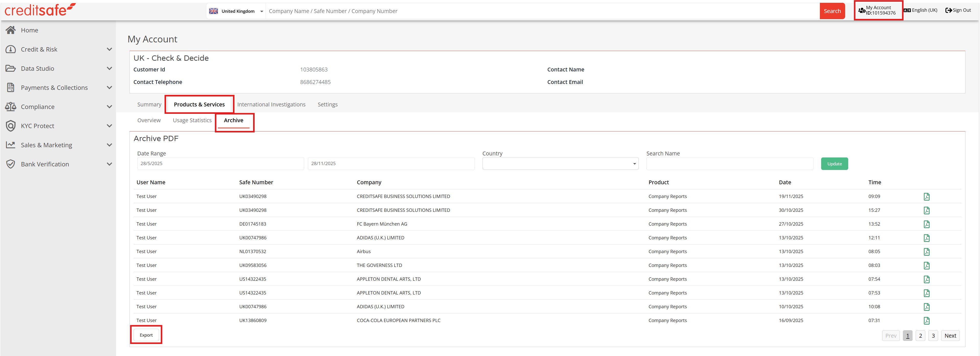
Task: Open the Country filter dropdown
Action: click(x=560, y=164)
